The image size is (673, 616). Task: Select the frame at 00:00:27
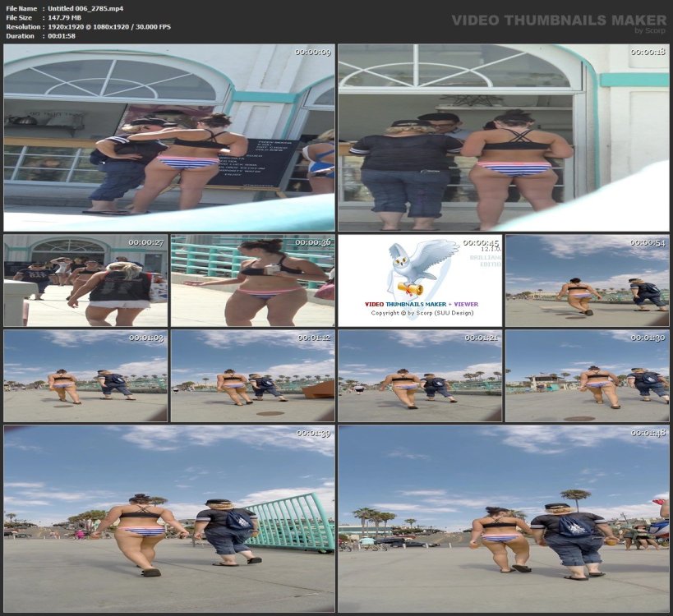click(x=85, y=281)
